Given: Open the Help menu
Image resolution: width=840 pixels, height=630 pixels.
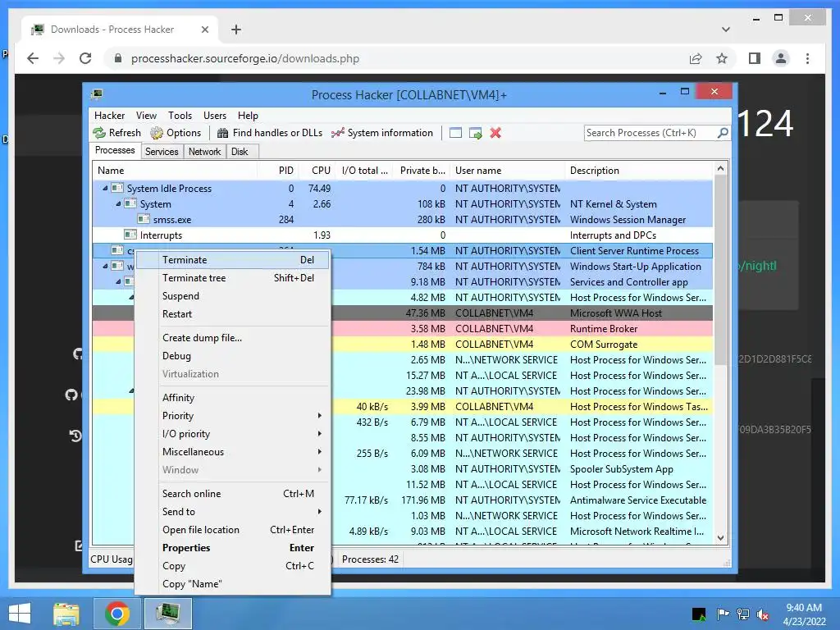Looking at the screenshot, I should tap(248, 116).
